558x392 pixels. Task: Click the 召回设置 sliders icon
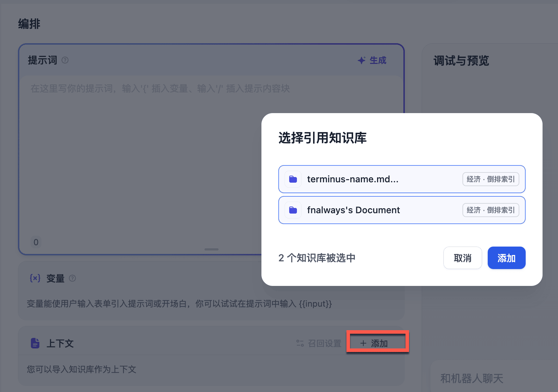[x=300, y=343]
